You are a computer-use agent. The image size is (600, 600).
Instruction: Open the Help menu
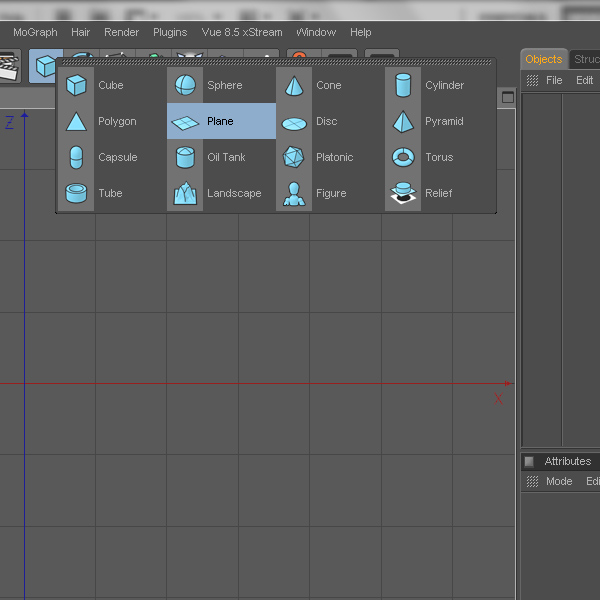pos(360,32)
